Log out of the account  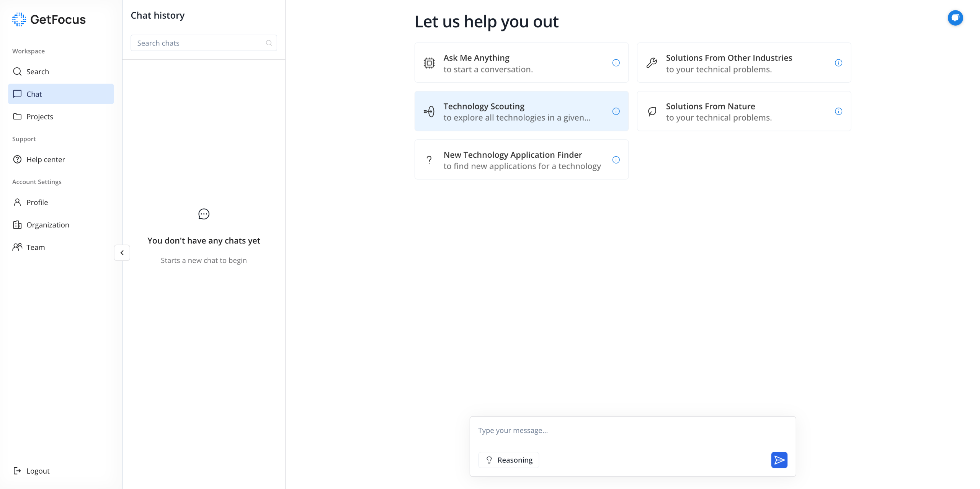[38, 471]
